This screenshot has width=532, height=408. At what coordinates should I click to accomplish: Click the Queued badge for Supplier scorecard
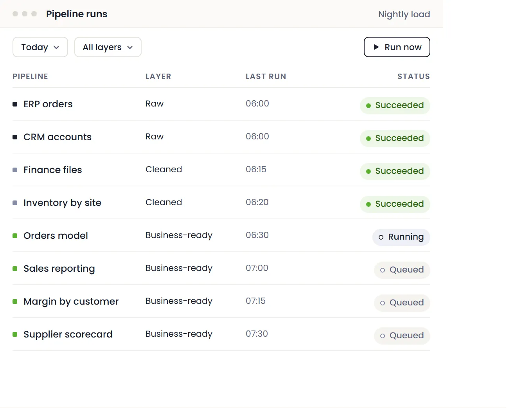402,336
